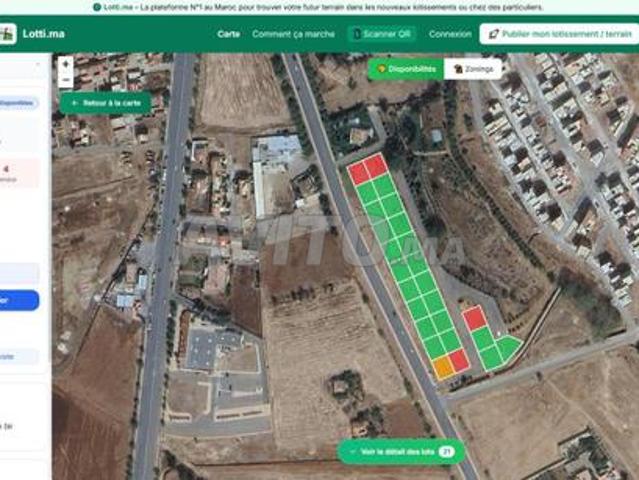
Task: Zoom out with the map minus button
Action: pos(66,80)
